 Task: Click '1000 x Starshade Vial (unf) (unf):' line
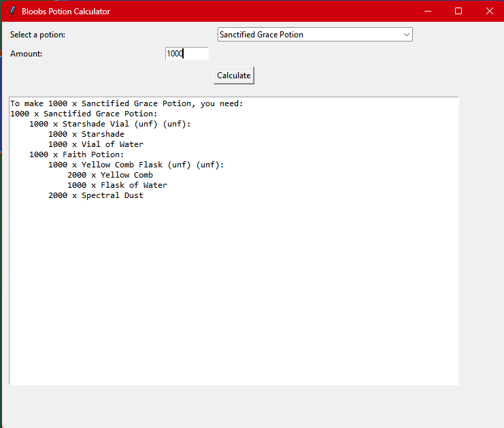110,124
